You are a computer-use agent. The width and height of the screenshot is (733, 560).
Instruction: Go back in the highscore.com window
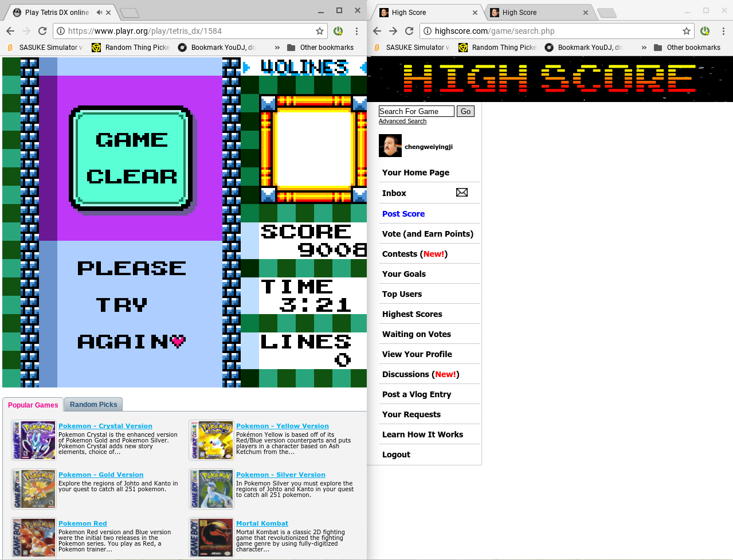377,31
